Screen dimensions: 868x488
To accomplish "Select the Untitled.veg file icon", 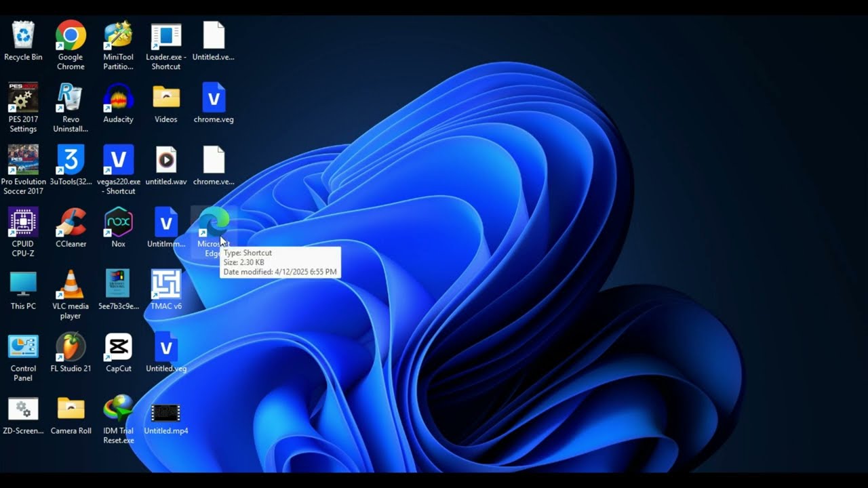I will point(166,347).
